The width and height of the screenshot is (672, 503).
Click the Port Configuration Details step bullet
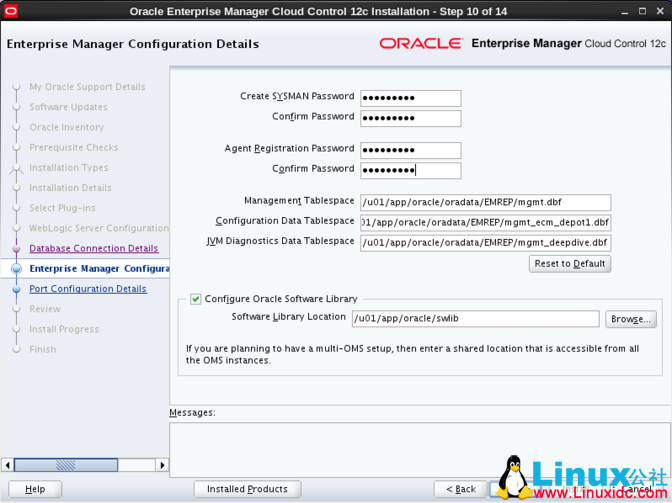tap(16, 289)
